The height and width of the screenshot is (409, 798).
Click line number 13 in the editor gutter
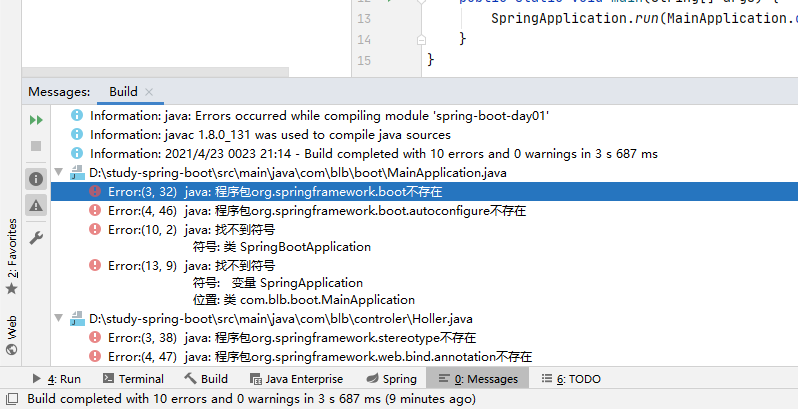point(364,19)
